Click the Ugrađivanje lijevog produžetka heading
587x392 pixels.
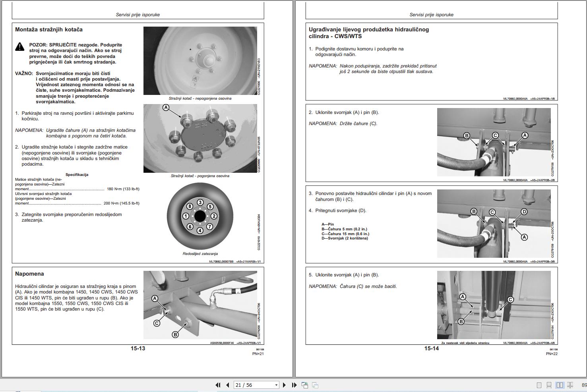click(369, 33)
